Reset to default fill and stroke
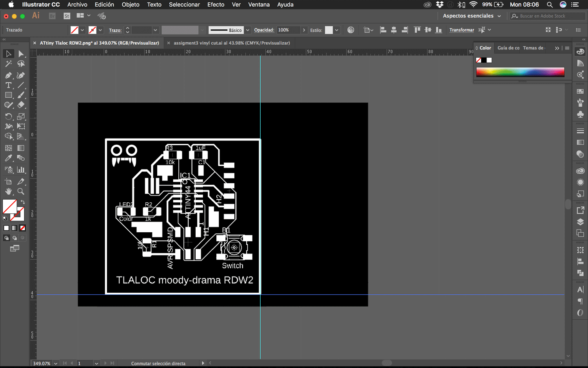 tap(5, 218)
